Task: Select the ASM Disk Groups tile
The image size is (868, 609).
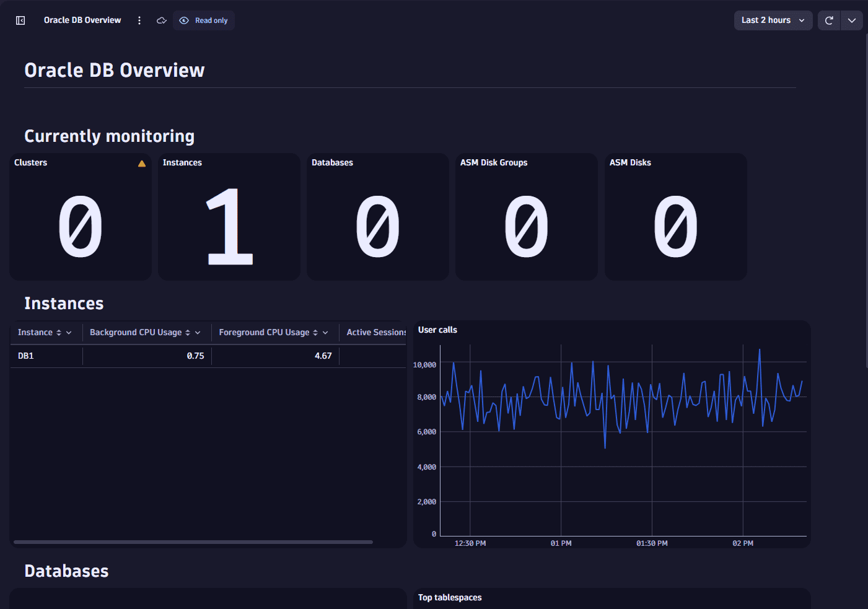Action: tap(527, 217)
